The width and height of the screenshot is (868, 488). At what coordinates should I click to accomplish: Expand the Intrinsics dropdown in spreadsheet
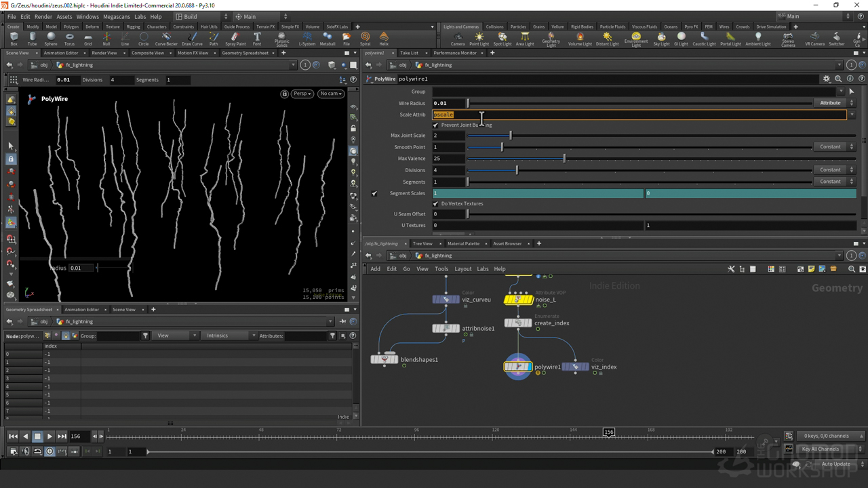229,335
